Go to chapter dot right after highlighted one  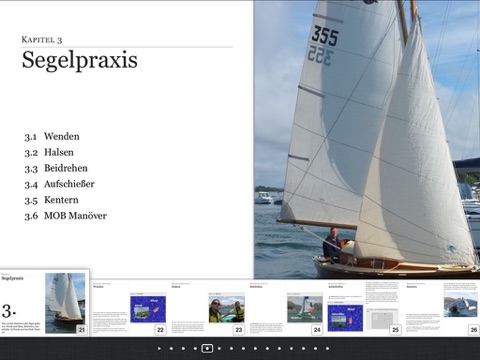click(x=219, y=349)
